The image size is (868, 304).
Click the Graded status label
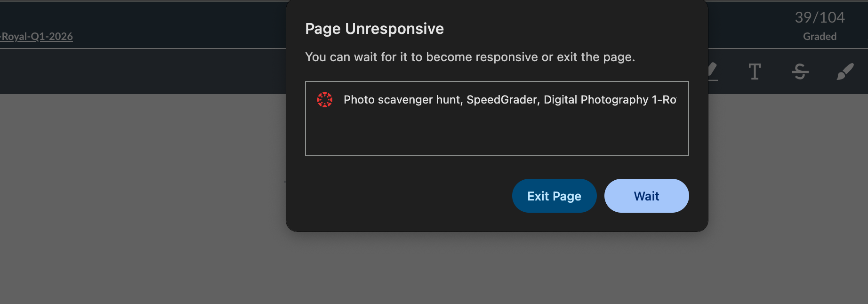[820, 36]
